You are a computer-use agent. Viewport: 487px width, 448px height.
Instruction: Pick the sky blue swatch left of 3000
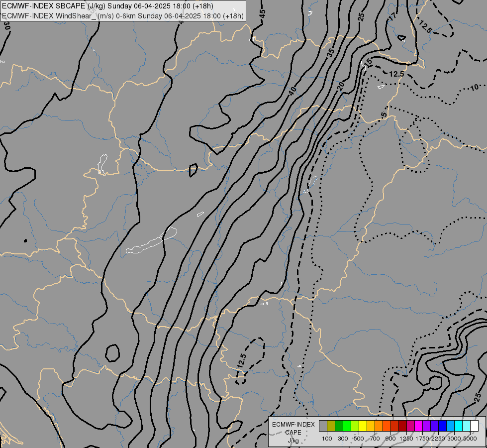tap(450, 426)
